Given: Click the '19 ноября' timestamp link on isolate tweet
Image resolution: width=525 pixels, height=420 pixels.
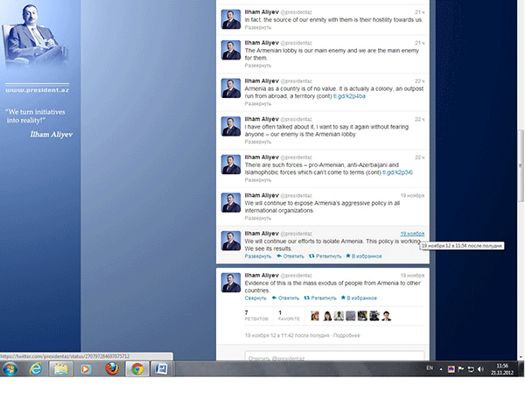Looking at the screenshot, I should click(x=412, y=234).
